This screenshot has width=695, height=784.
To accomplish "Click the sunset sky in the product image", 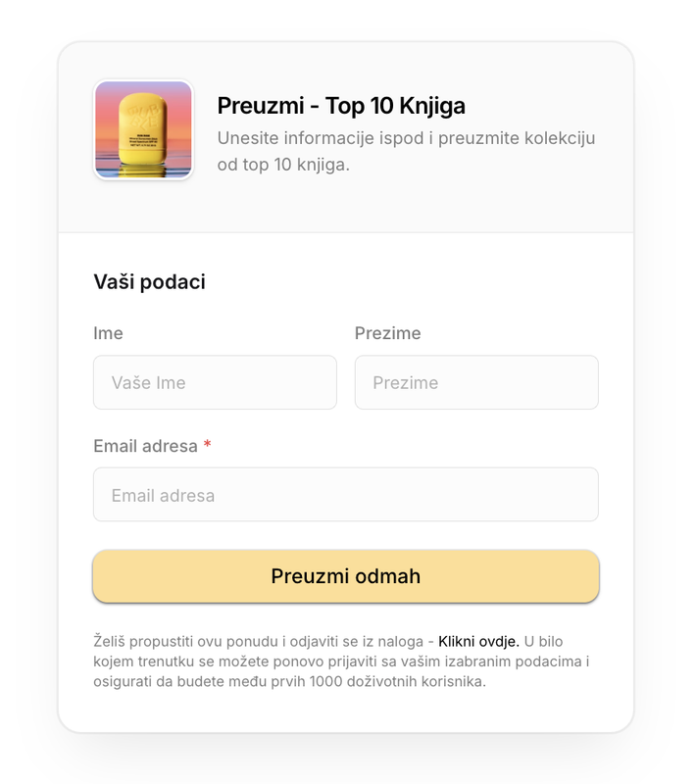I will tap(107, 115).
